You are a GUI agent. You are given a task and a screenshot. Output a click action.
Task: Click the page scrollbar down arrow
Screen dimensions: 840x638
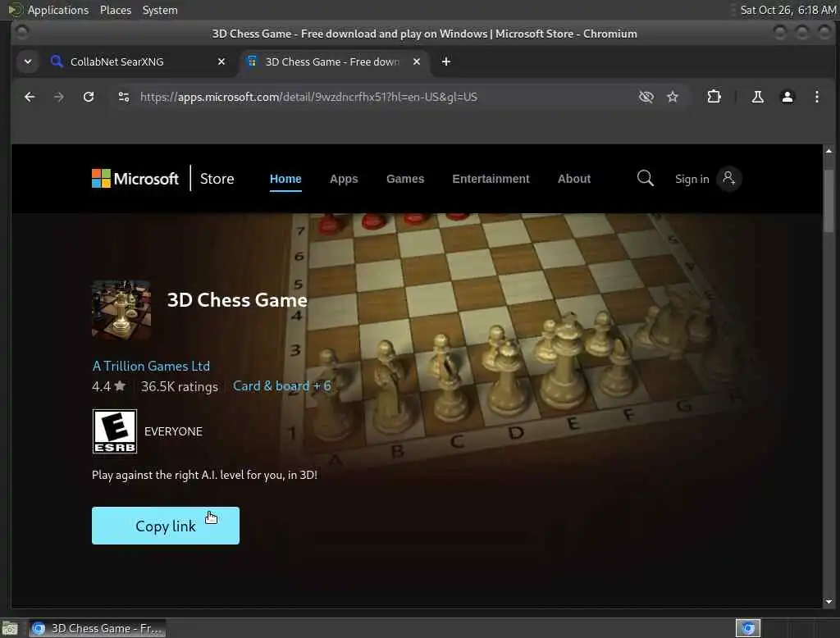tap(829, 602)
